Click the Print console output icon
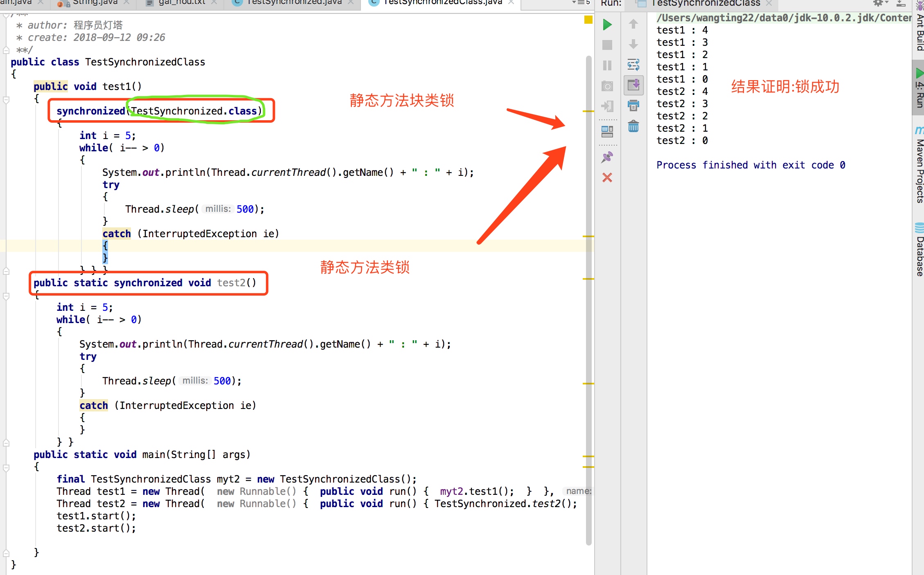 633,106
